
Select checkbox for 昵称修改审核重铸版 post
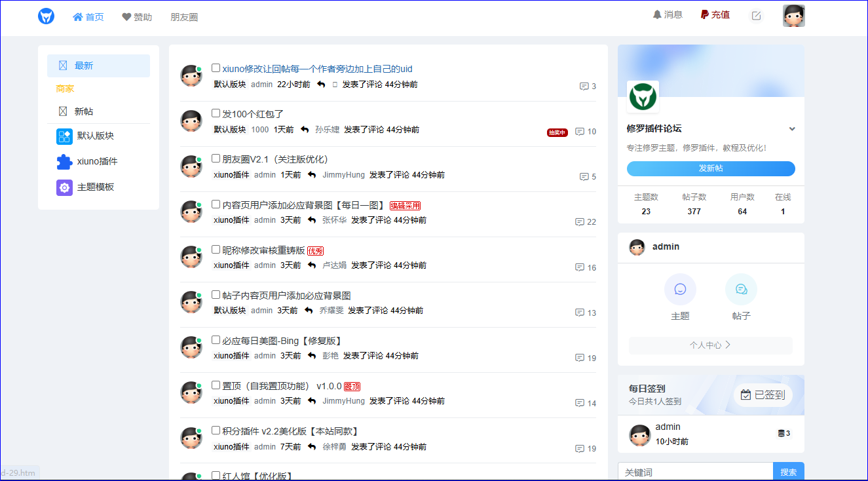coord(216,250)
